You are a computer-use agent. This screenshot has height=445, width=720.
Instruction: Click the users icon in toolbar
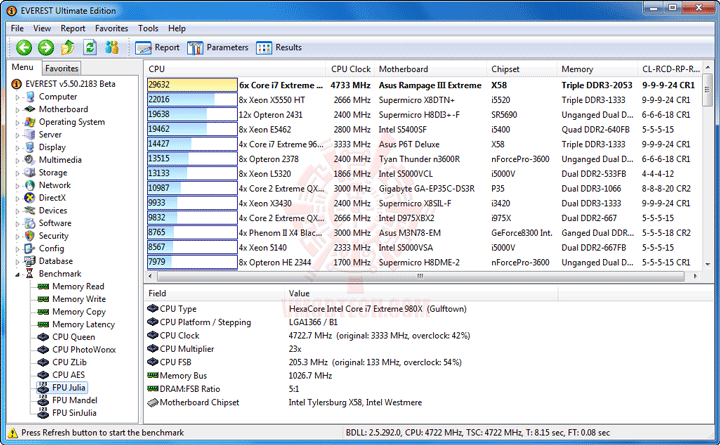pos(112,47)
